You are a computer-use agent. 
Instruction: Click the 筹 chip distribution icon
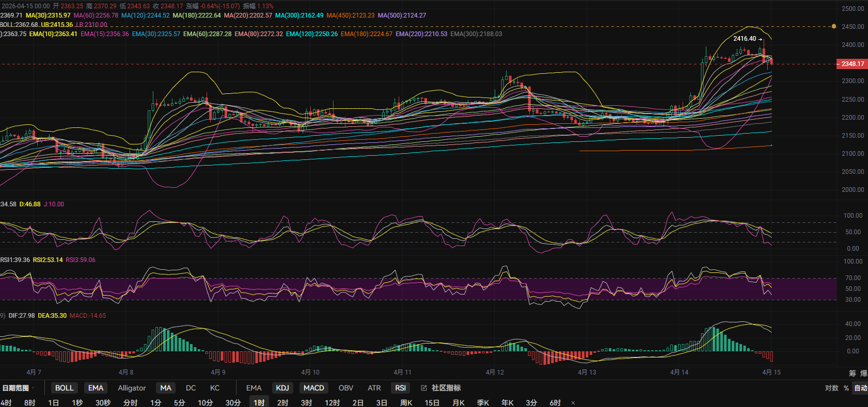click(x=852, y=373)
